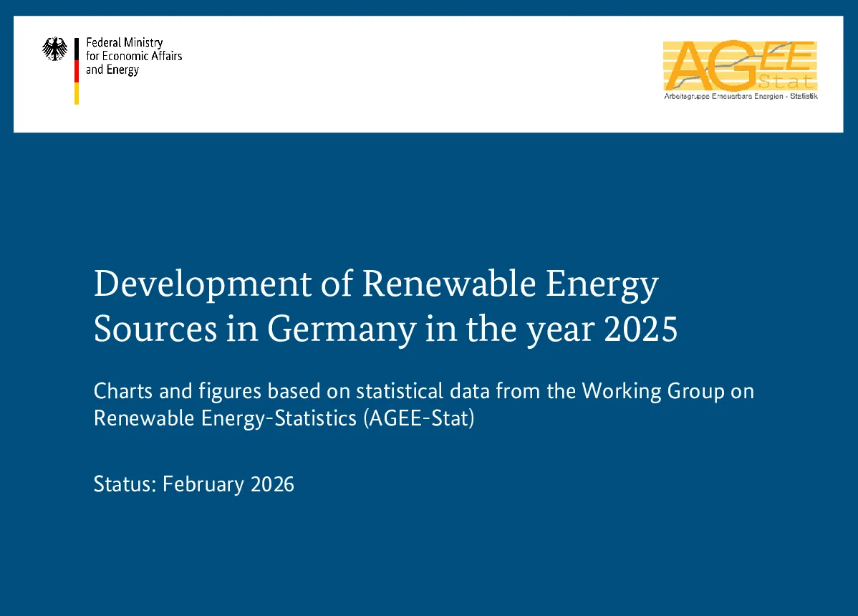
Task: Select the red segment of the flag stripe
Action: point(77,71)
